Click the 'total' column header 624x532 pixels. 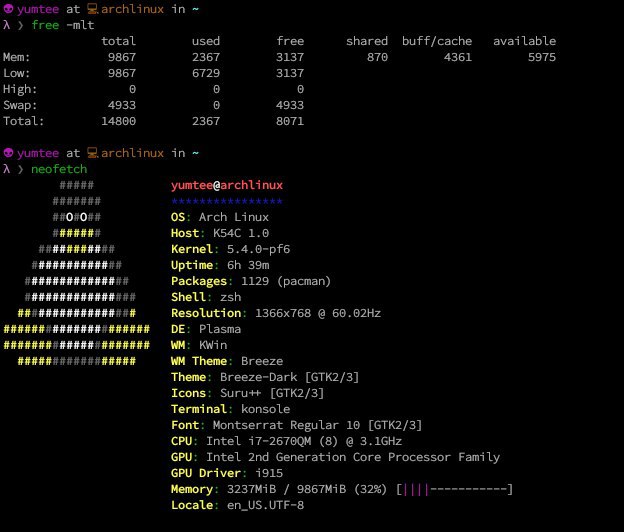[x=119, y=41]
